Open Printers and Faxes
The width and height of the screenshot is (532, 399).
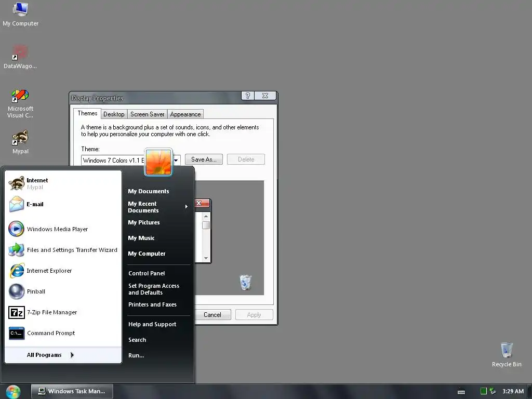point(158,304)
